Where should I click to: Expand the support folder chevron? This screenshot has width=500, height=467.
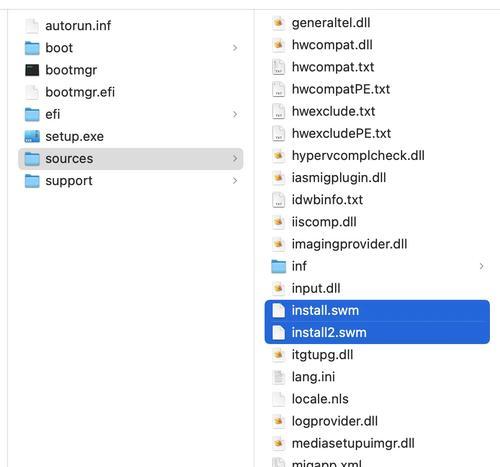(x=235, y=181)
